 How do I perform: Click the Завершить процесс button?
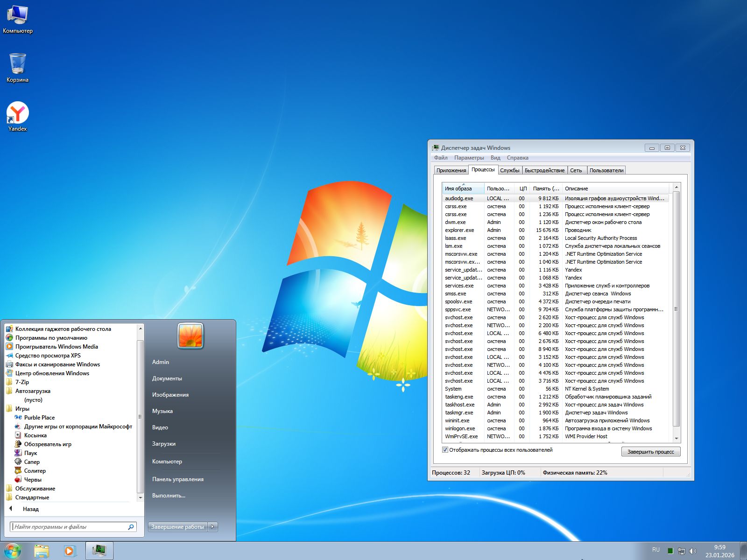click(x=650, y=452)
